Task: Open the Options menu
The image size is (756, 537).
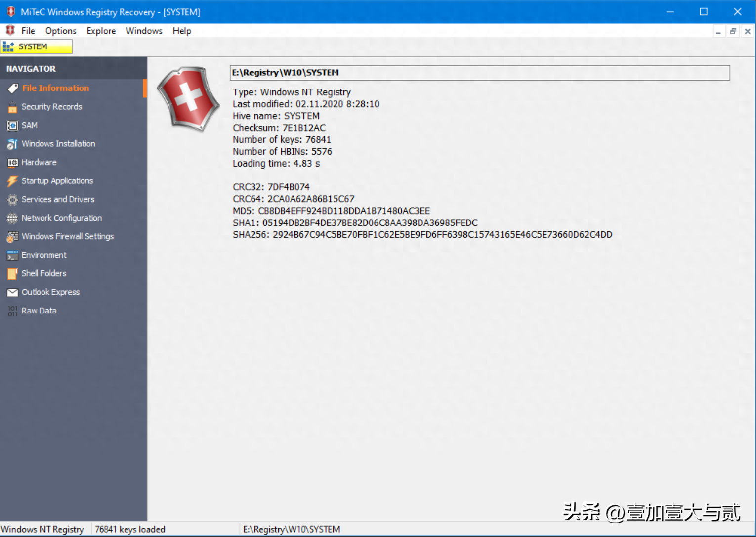Action: (x=60, y=31)
